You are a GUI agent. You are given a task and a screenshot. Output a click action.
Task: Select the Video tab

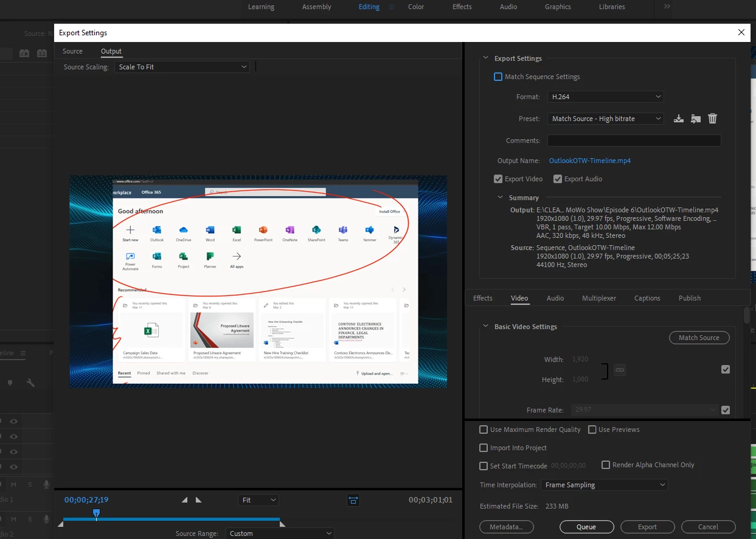(x=519, y=298)
